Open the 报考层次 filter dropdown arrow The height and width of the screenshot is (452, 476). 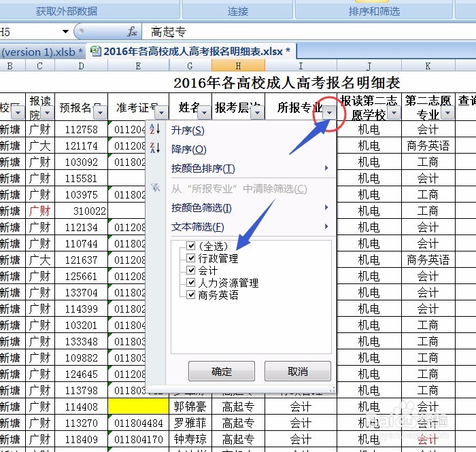point(258,113)
